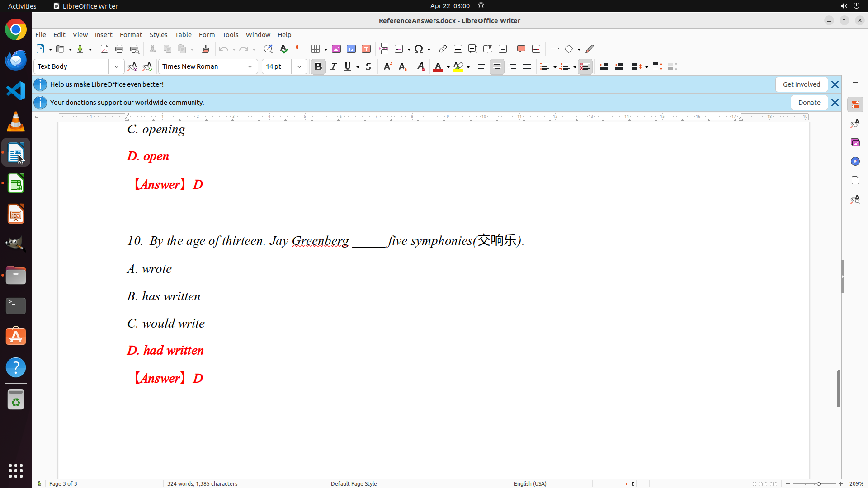
Task: Toggle Bold formatting button
Action: click(x=318, y=66)
